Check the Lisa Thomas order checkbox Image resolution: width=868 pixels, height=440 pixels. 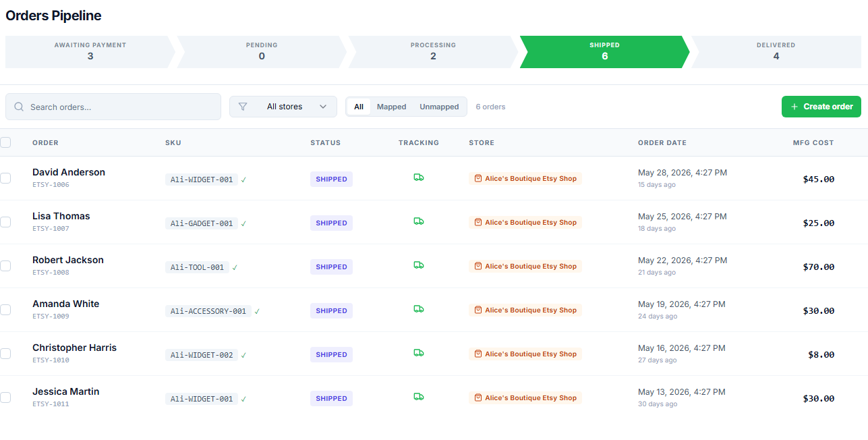coord(5,222)
